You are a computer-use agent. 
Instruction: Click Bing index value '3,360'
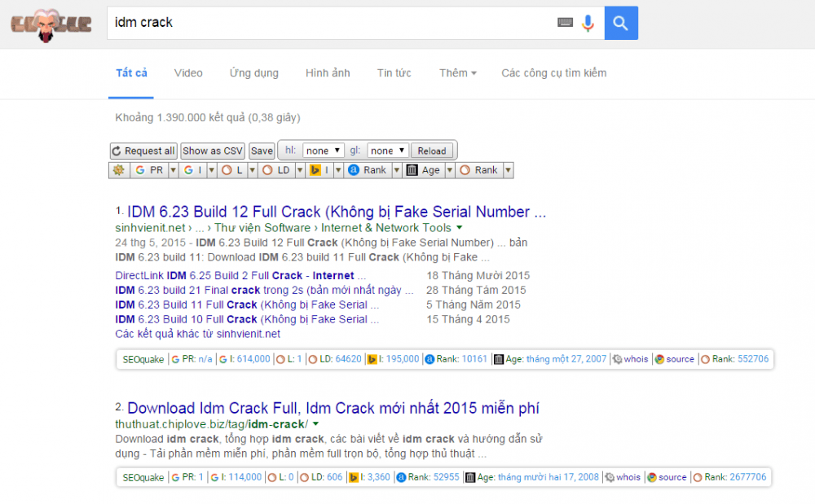coord(379,477)
